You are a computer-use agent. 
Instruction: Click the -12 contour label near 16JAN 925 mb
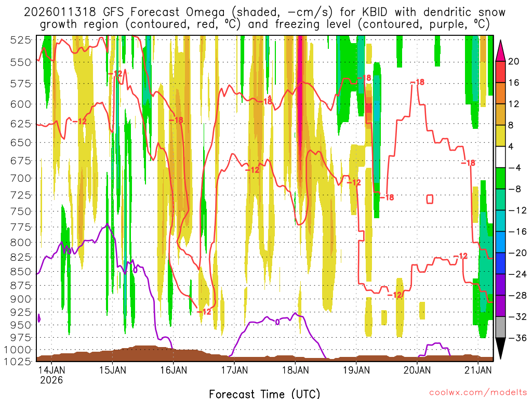(204, 312)
